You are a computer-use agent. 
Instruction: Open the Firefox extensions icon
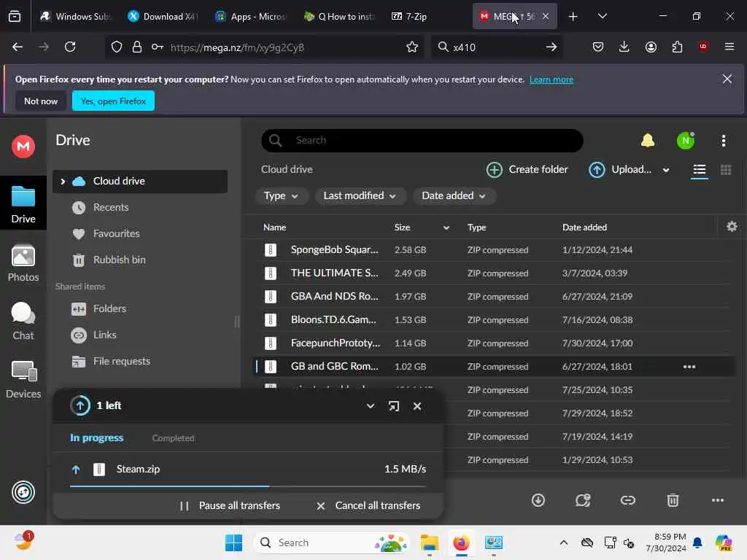[x=677, y=47]
